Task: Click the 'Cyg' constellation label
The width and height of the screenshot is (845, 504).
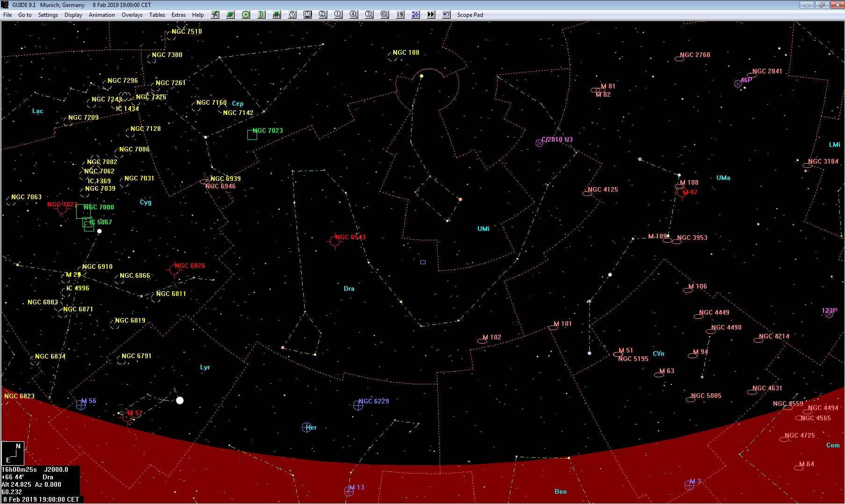Action: click(x=145, y=202)
